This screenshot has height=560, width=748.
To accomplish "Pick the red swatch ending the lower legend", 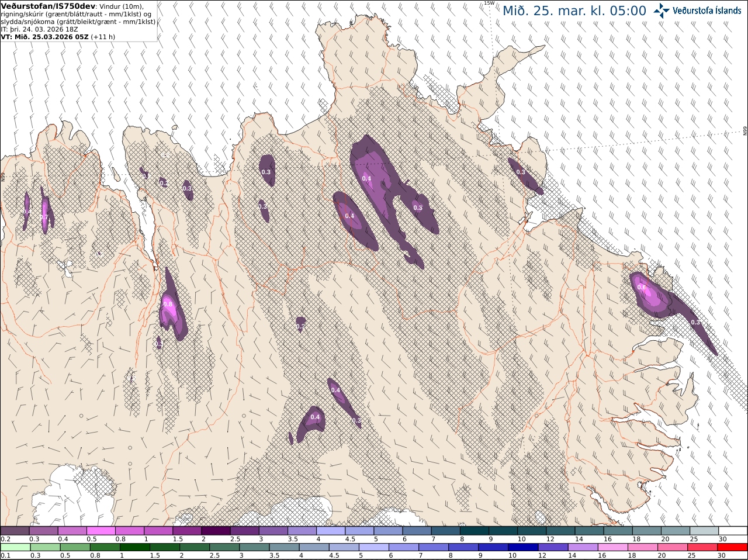I will pyautogui.click(x=733, y=548).
